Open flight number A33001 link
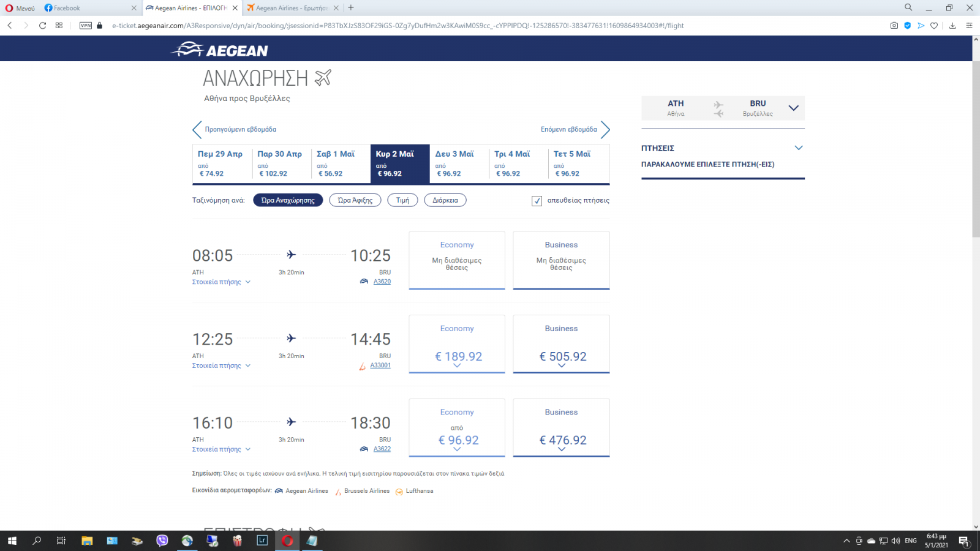 380,365
